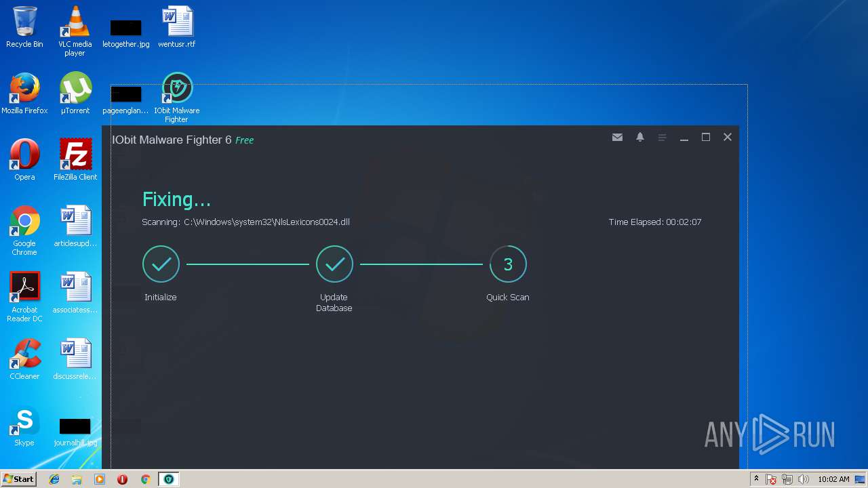The height and width of the screenshot is (488, 868).
Task: Click the 'Update Database' step label
Action: point(334,302)
